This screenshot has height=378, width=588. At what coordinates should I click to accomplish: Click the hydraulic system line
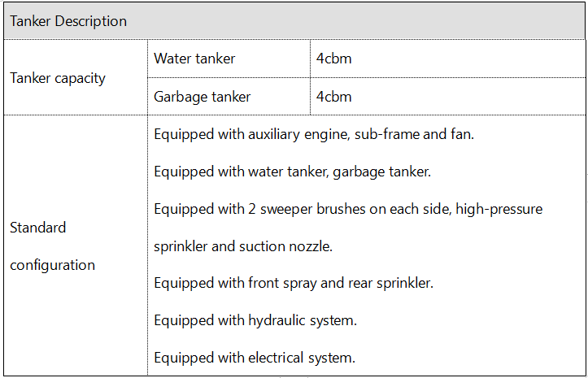255,320
